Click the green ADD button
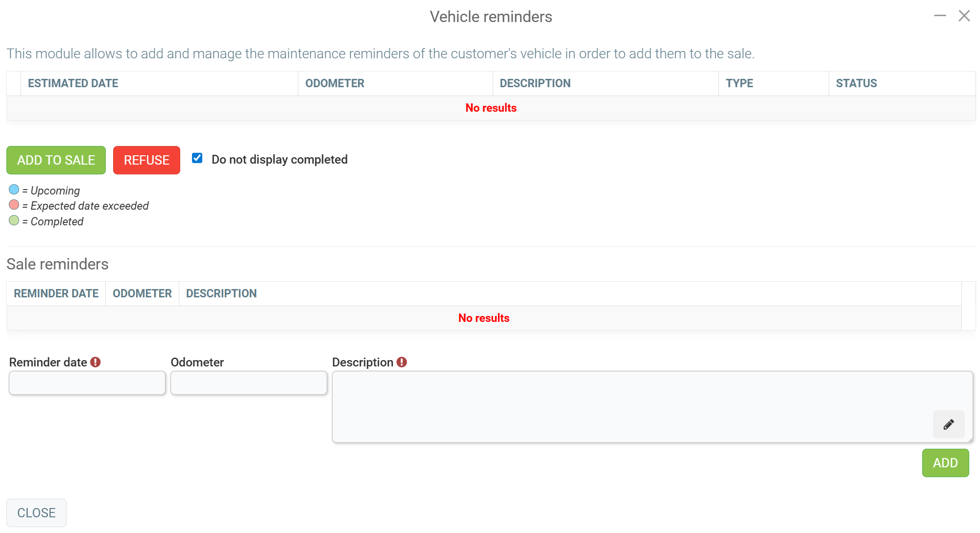The image size is (980, 533). pos(945,463)
